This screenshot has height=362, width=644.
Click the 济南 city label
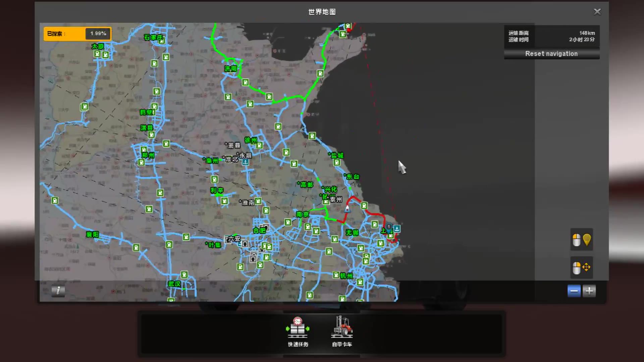(230, 69)
